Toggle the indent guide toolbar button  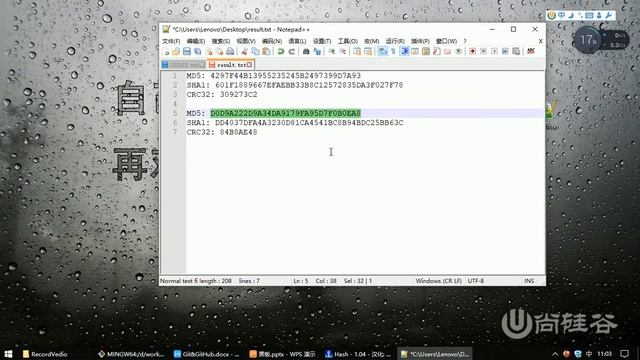(404, 51)
